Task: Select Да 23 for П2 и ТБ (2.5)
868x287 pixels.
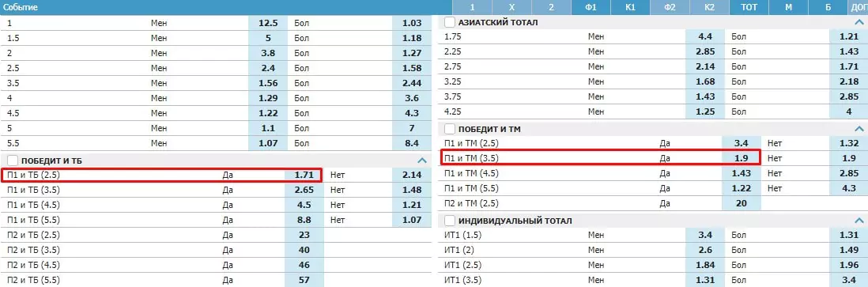Action: tap(304, 235)
